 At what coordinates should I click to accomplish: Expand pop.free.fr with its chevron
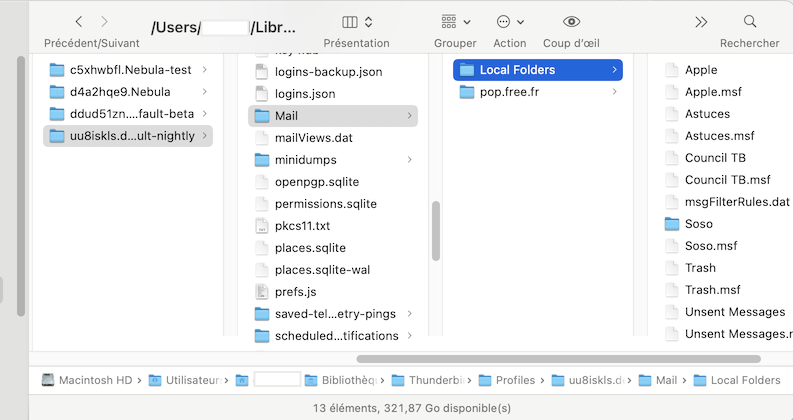(614, 92)
